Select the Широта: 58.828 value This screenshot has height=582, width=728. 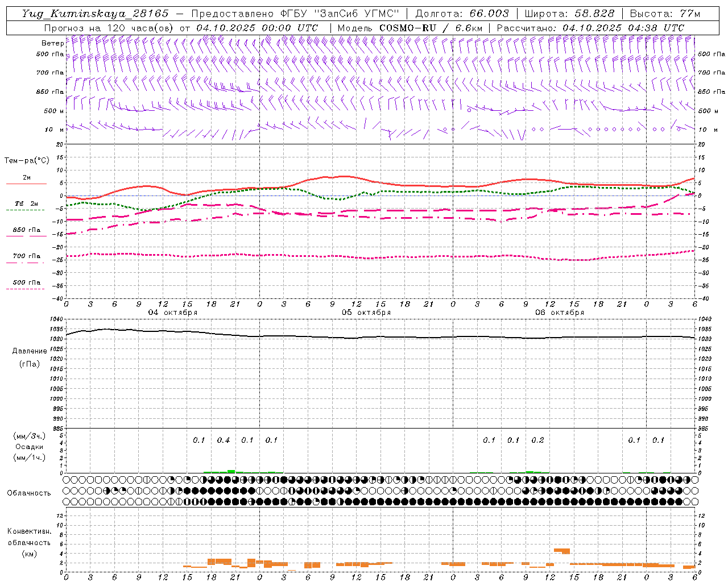[x=569, y=14]
